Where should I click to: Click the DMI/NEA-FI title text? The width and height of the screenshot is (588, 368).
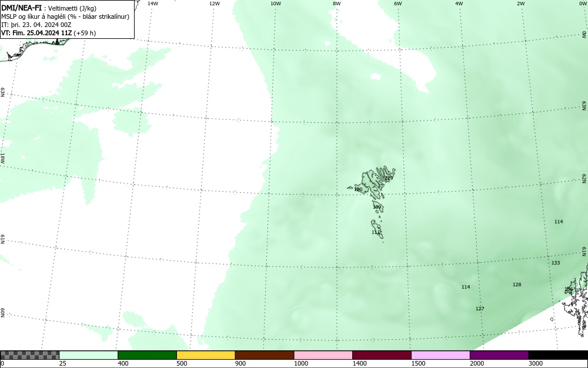(21, 8)
